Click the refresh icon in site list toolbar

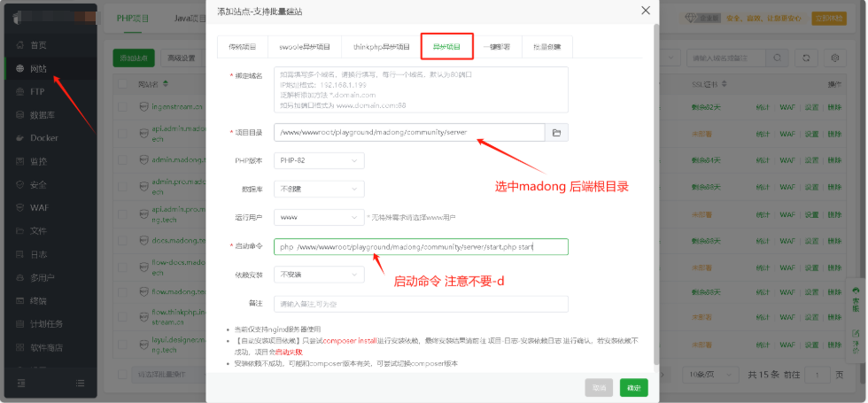806,58
